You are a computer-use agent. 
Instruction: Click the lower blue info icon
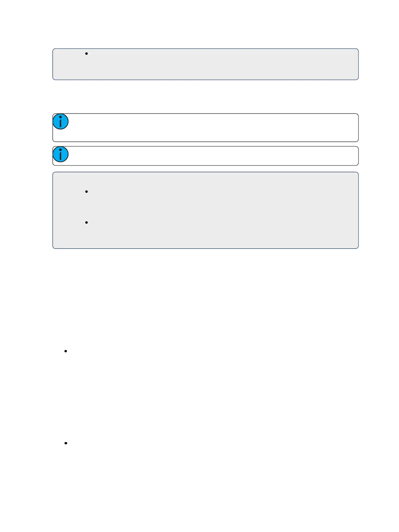(x=61, y=154)
